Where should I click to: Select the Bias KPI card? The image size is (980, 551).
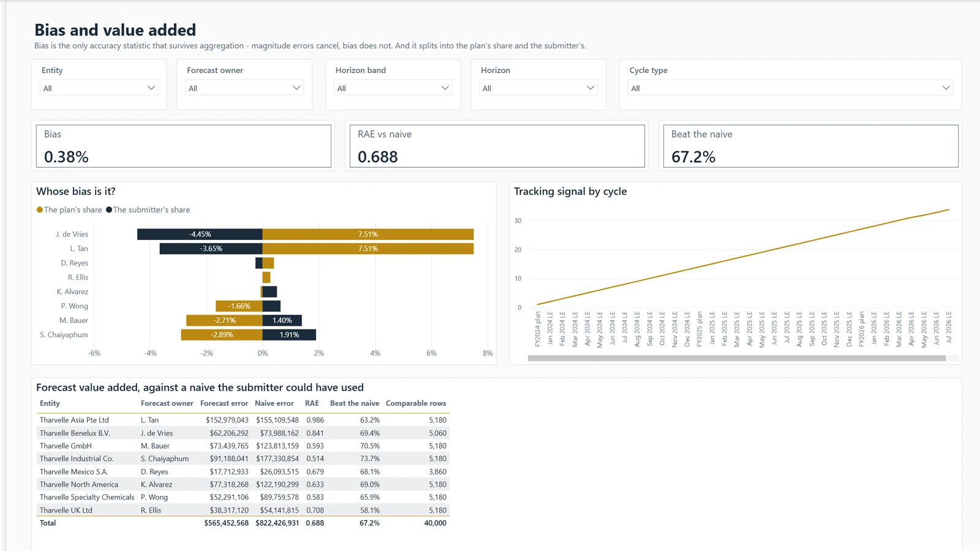(x=184, y=146)
